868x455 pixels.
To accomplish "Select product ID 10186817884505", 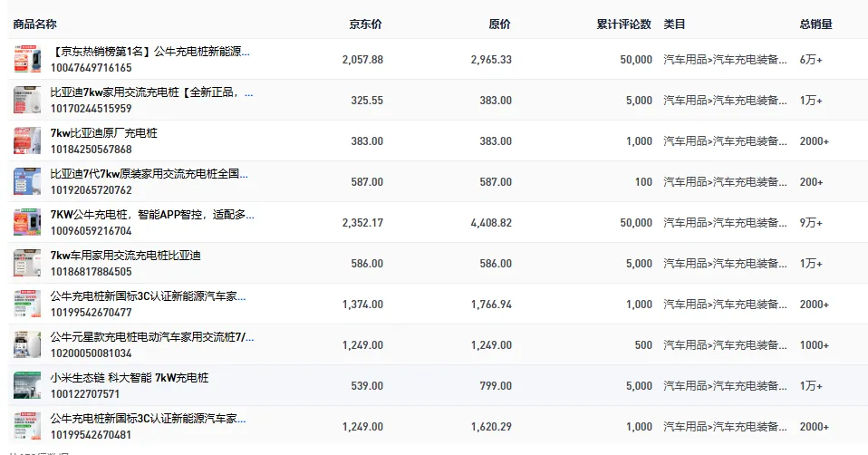I will point(92,272).
